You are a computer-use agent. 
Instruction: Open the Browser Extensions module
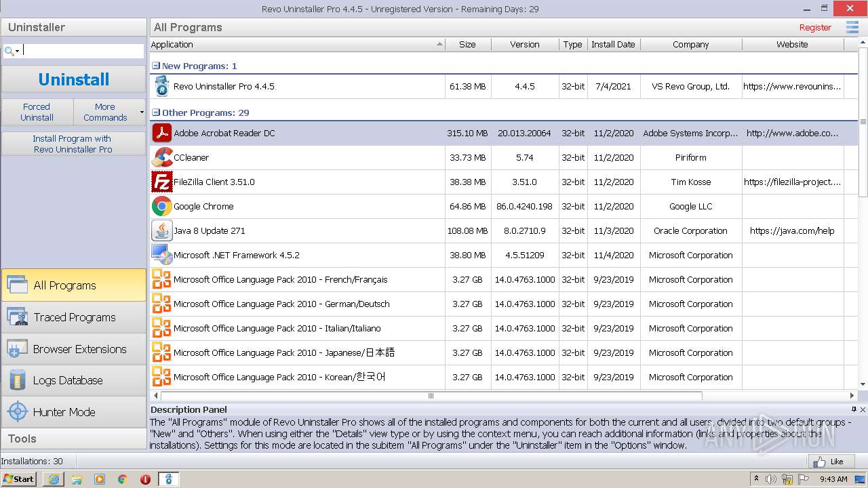[x=73, y=349]
